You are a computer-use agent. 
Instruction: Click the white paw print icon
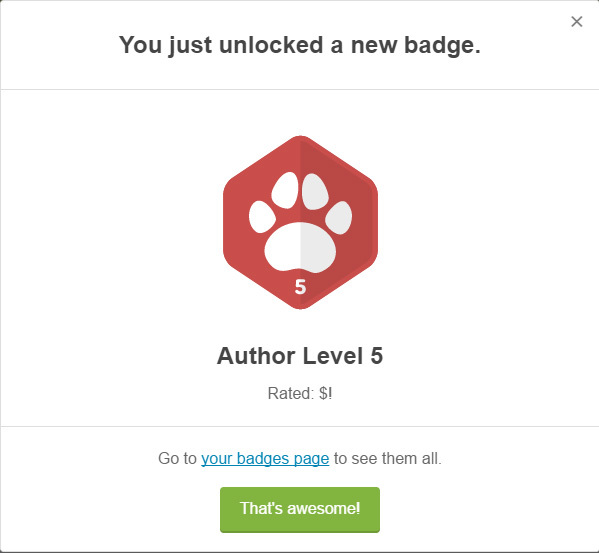[300, 222]
